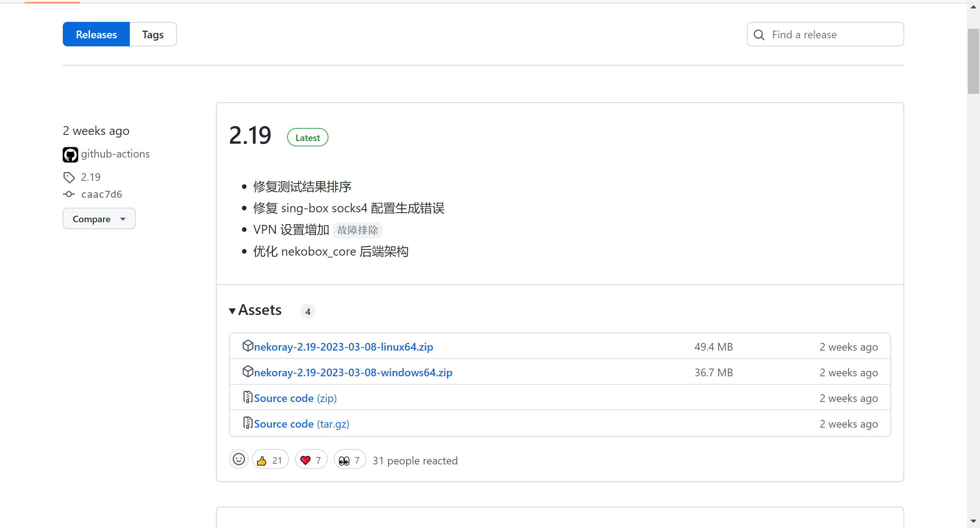Viewport: 980px width, 528px height.
Task: Open the Compare dropdown
Action: 99,219
